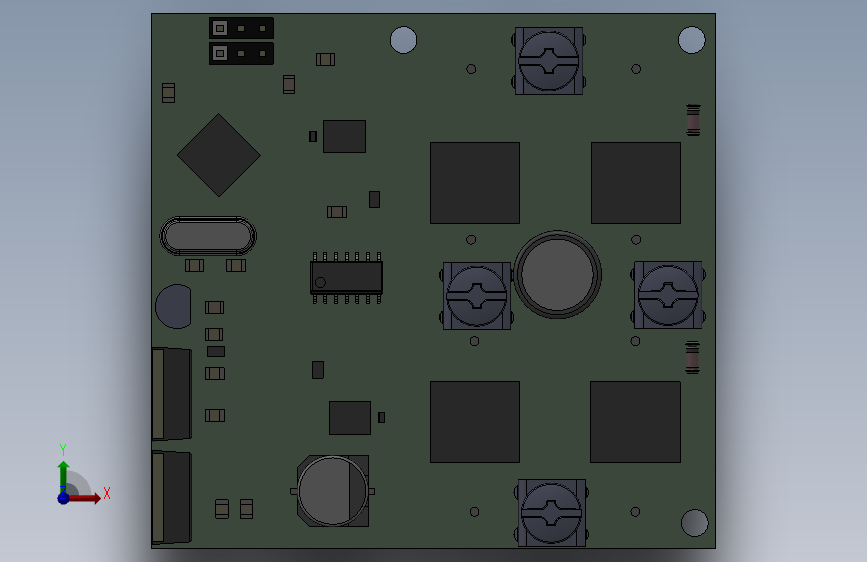Viewport: 867px width, 562px height.
Task: Select the SMD electrolytic capacitor at board bottom
Action: tap(333, 491)
